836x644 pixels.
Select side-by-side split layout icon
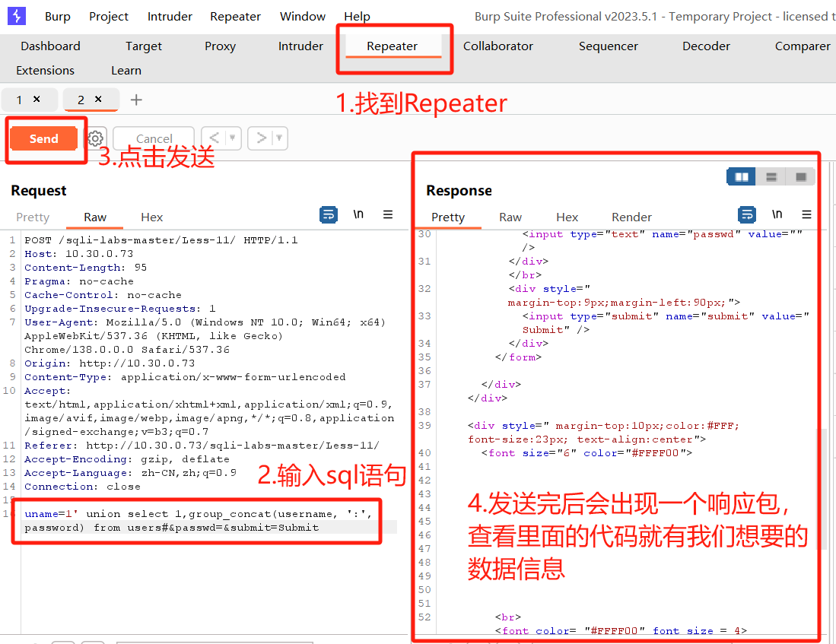[741, 177]
